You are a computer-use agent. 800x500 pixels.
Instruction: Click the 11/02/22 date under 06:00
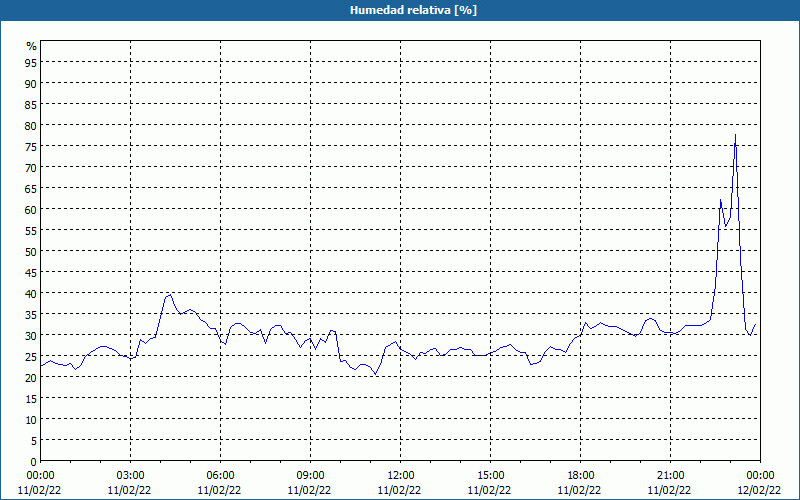(219, 490)
